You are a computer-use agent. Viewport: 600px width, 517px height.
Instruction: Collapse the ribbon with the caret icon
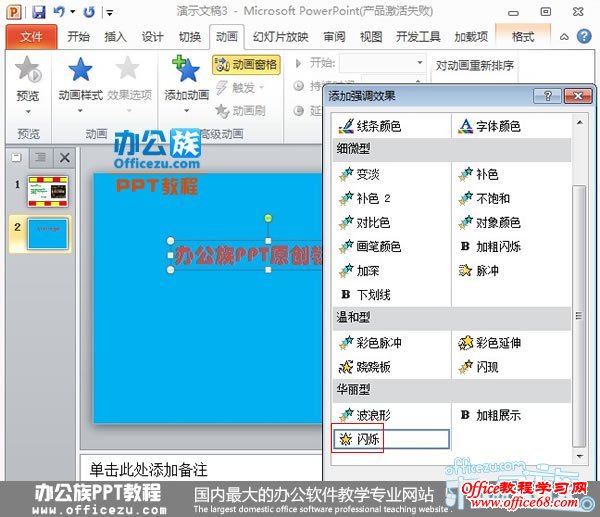pos(564,37)
